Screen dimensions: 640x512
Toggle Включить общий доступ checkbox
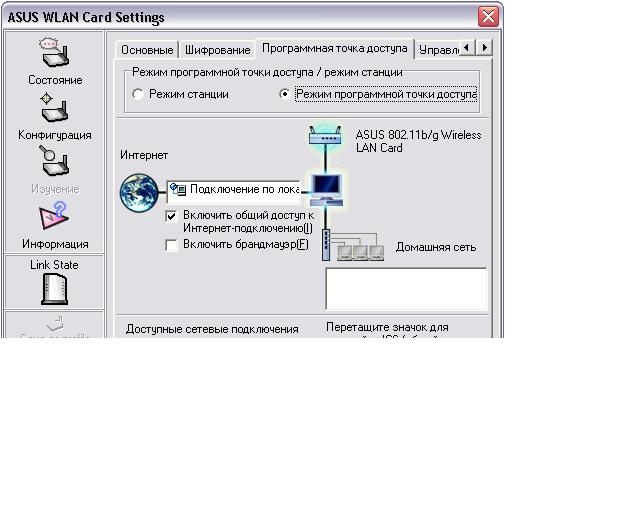click(172, 215)
